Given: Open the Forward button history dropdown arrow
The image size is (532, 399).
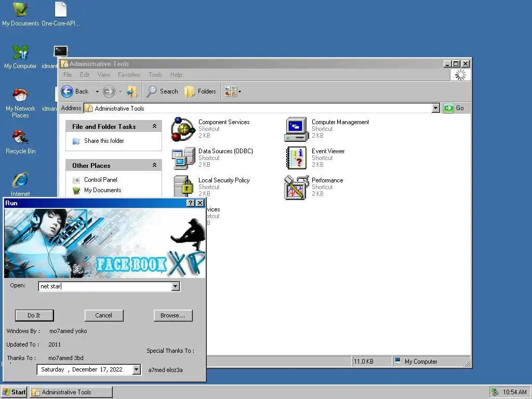Looking at the screenshot, I should click(121, 91).
